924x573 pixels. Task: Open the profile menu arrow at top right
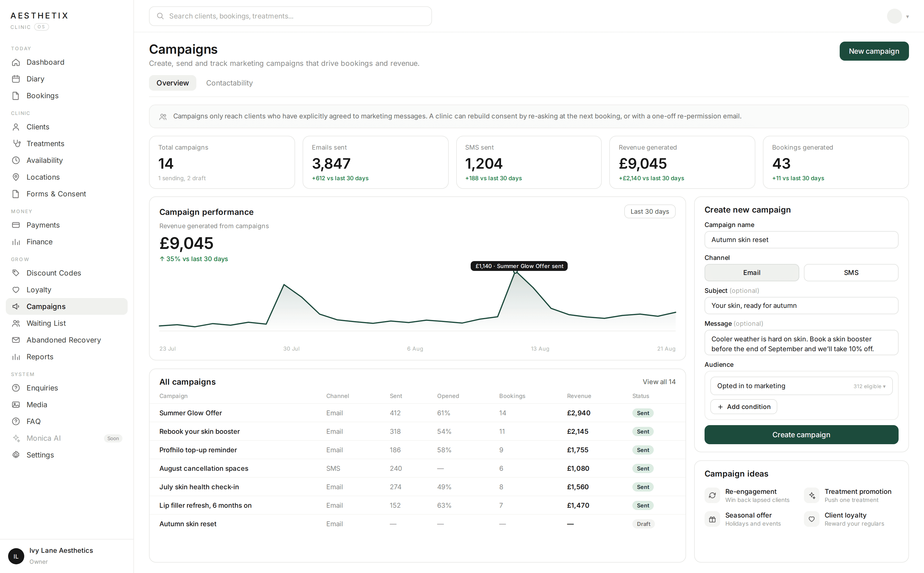(x=907, y=17)
